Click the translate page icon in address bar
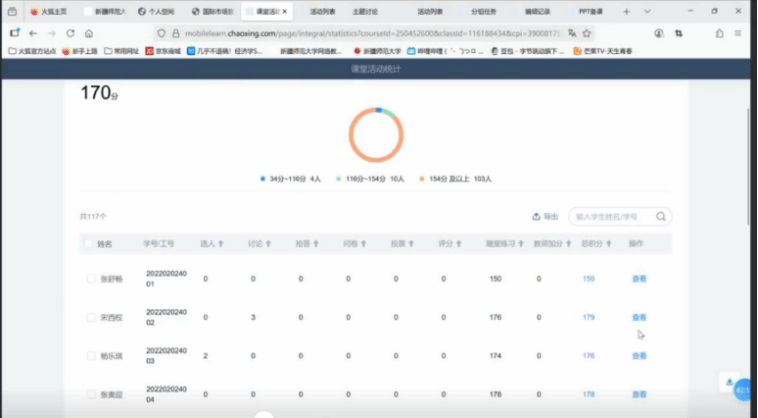Image resolution: width=758 pixels, height=418 pixels. pyautogui.click(x=572, y=33)
